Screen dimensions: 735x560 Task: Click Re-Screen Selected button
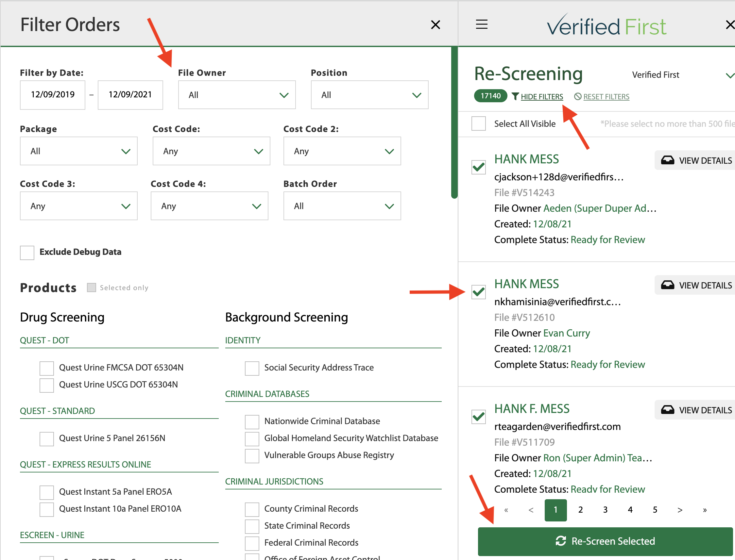(605, 541)
